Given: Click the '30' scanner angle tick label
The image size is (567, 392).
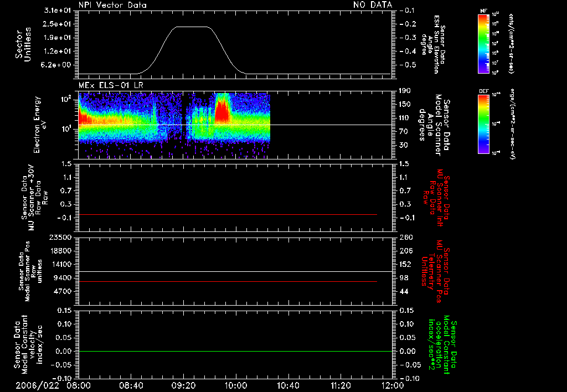Looking at the screenshot, I should pos(404,145).
